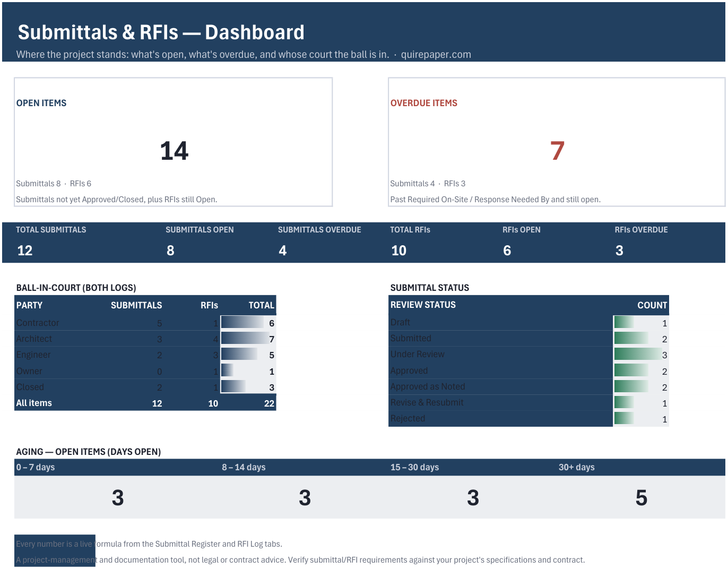Image resolution: width=728 pixels, height=569 pixels.
Task: Click the 'Every number is a live formula' footnote
Action: tap(149, 544)
